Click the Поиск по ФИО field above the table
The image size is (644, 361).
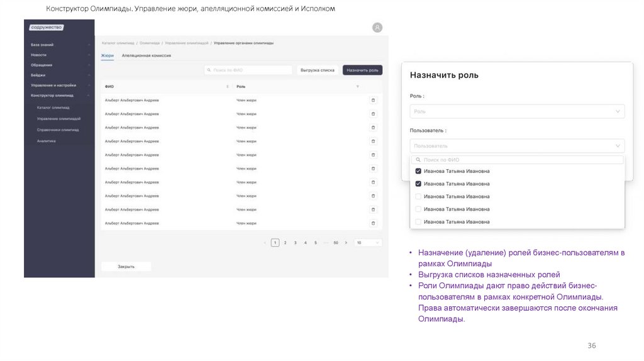248,70
